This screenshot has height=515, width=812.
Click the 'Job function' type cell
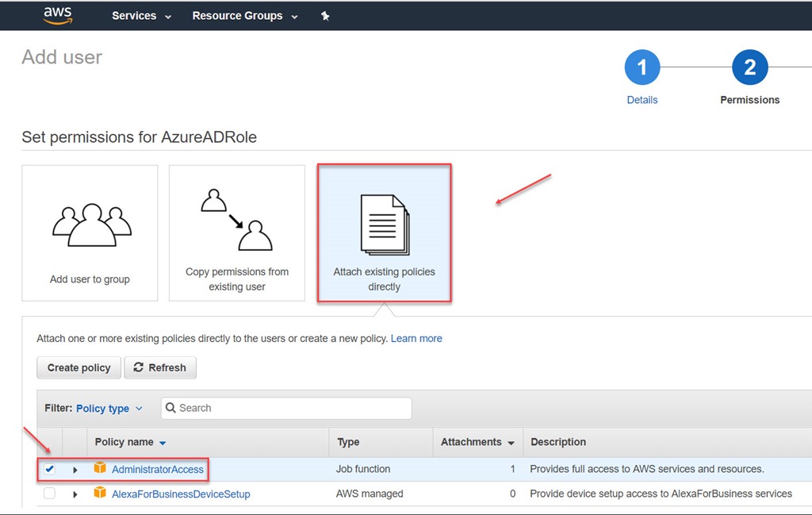click(363, 469)
